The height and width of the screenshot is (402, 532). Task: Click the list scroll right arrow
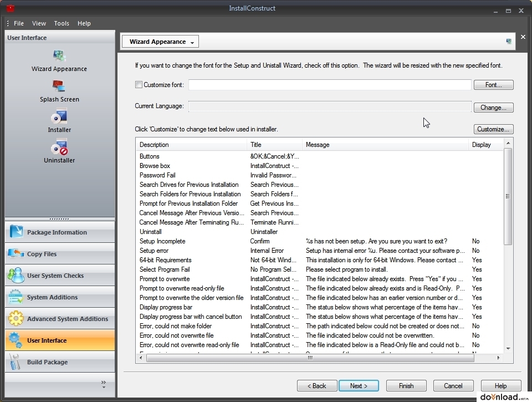(x=498, y=358)
